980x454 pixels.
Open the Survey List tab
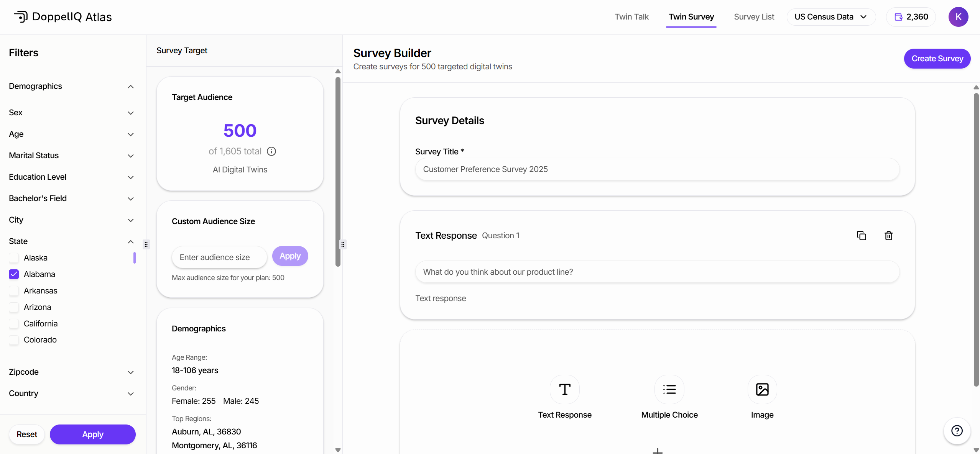pyautogui.click(x=753, y=17)
